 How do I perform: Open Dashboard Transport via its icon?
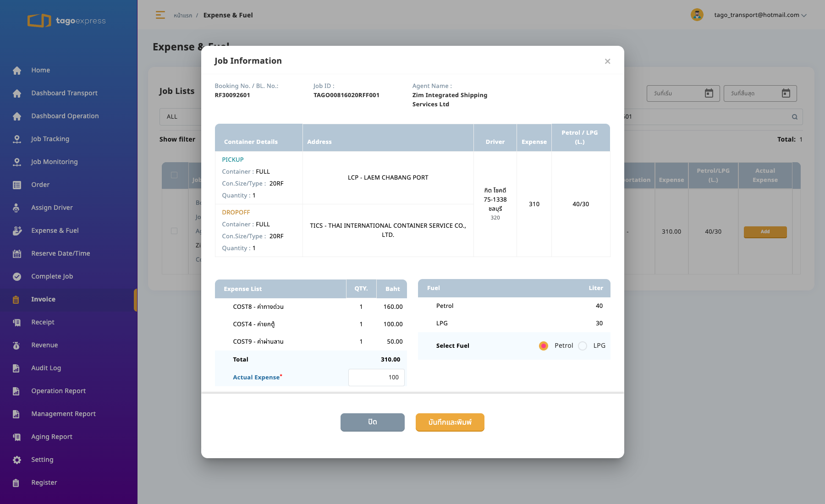click(x=17, y=93)
